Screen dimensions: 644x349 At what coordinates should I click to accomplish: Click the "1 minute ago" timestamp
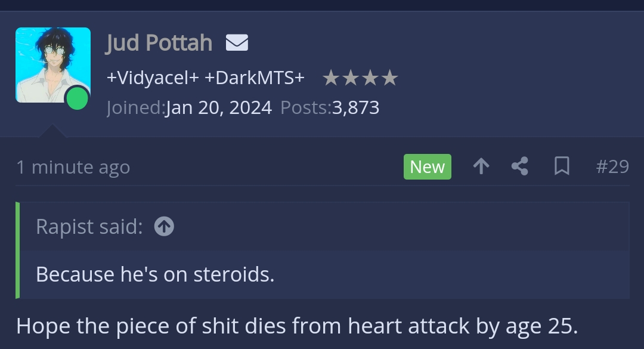tap(73, 168)
